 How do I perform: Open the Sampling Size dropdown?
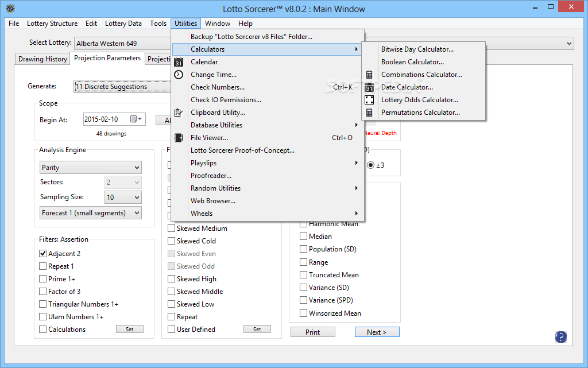123,197
